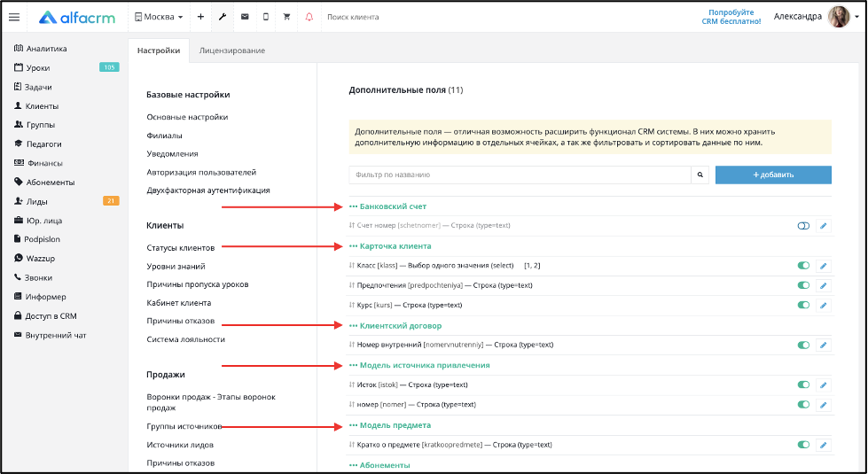Open Wazzup in the sidebar
This screenshot has height=474, width=868.
pyautogui.click(x=35, y=259)
